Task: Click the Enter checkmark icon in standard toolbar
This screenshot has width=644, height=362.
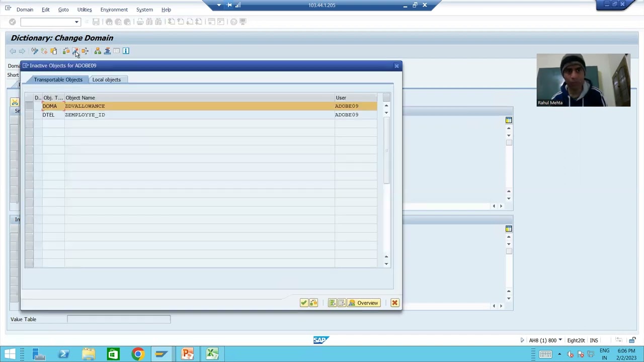Action: [12, 22]
